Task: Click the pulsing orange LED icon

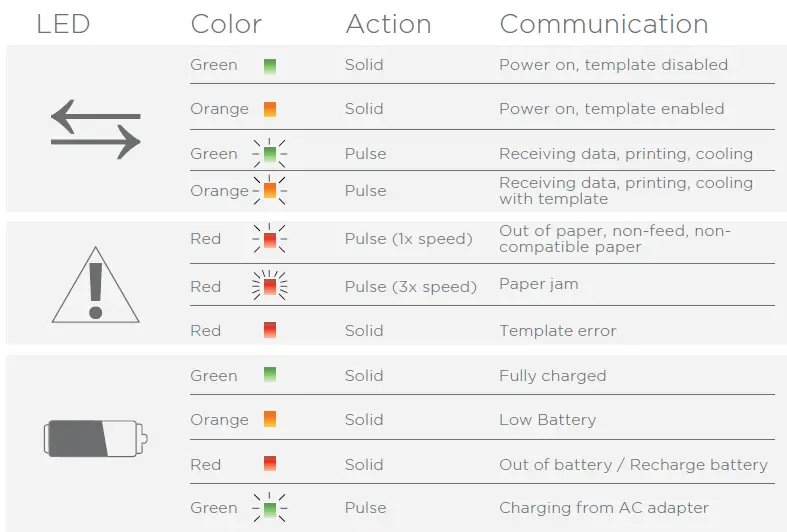Action: tap(269, 190)
